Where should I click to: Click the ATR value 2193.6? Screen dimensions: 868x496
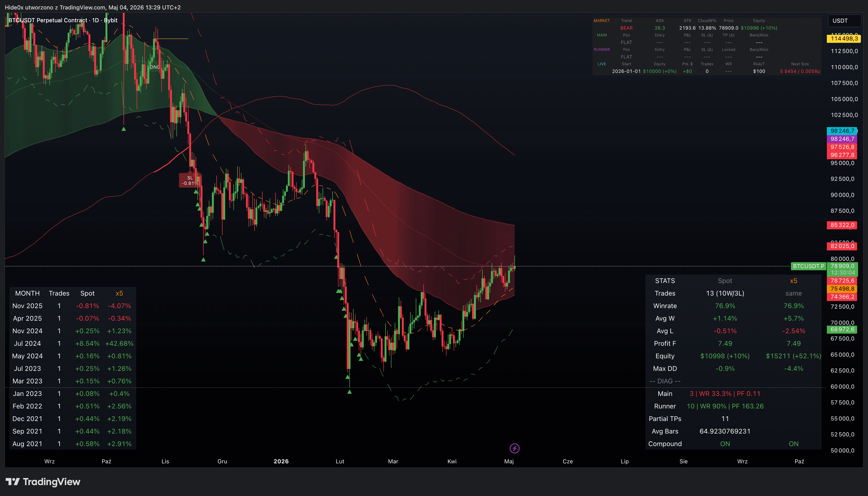[687, 28]
